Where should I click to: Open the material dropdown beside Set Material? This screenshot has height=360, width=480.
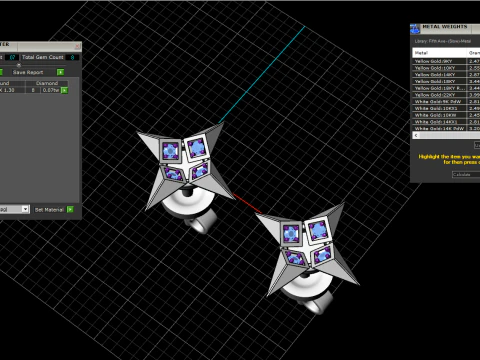[25, 209]
